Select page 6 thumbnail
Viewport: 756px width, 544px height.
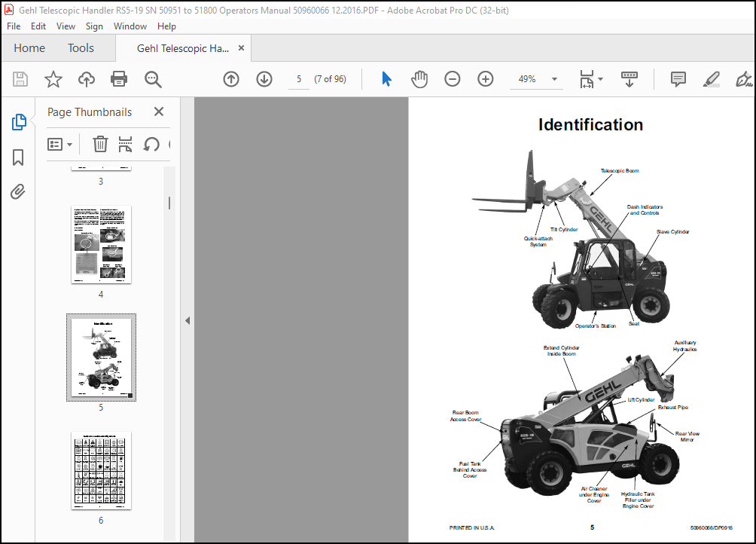tap(101, 471)
